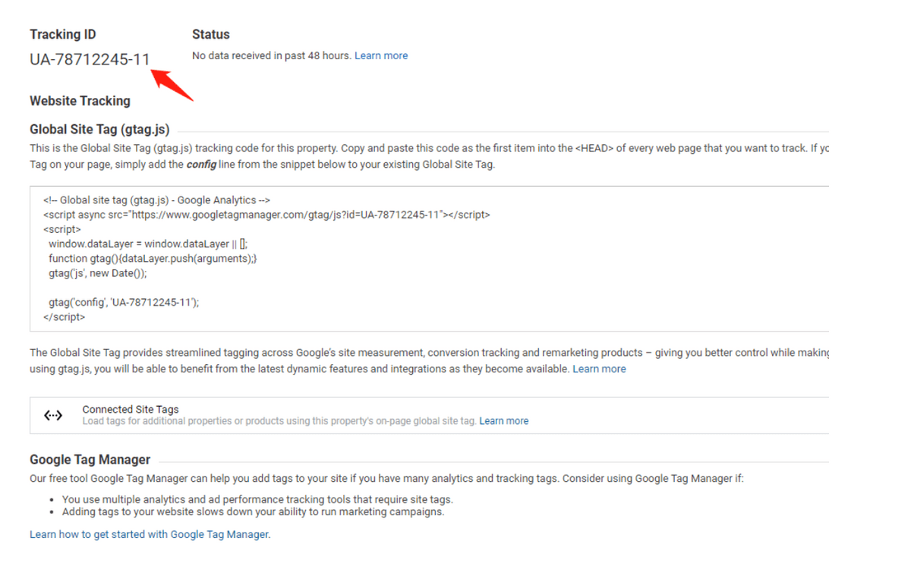Click the Google Tag Manager heading
This screenshot has width=911, height=588.
90,459
